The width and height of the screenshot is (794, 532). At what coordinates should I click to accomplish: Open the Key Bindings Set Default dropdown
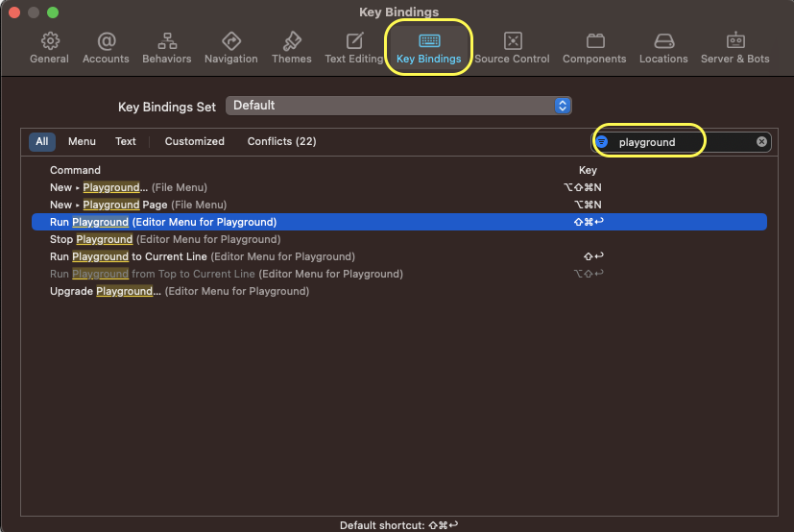pos(399,106)
